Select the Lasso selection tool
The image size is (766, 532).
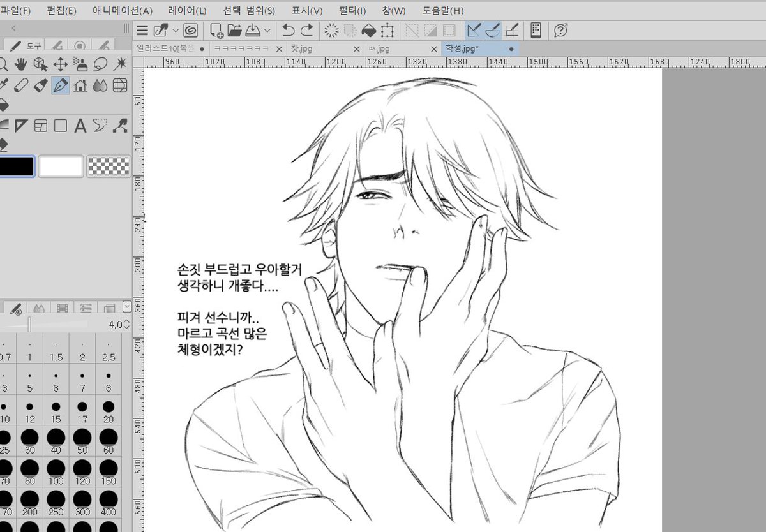100,64
